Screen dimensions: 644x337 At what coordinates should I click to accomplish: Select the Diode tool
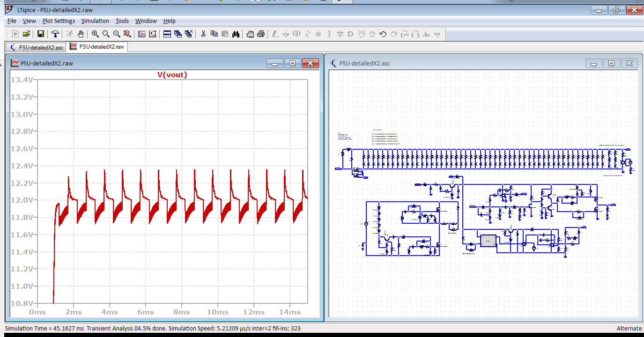coord(340,34)
